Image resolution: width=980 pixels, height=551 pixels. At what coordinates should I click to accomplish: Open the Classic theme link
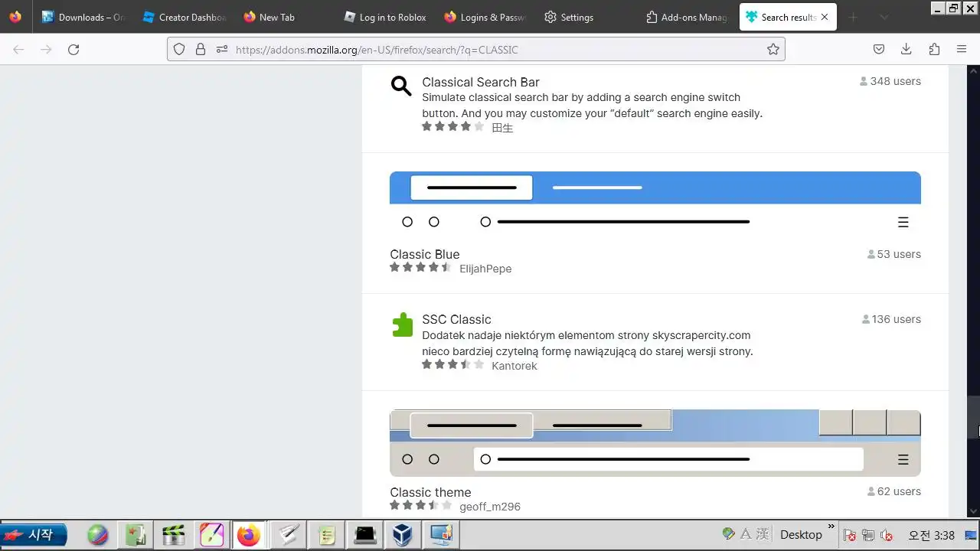pos(430,492)
